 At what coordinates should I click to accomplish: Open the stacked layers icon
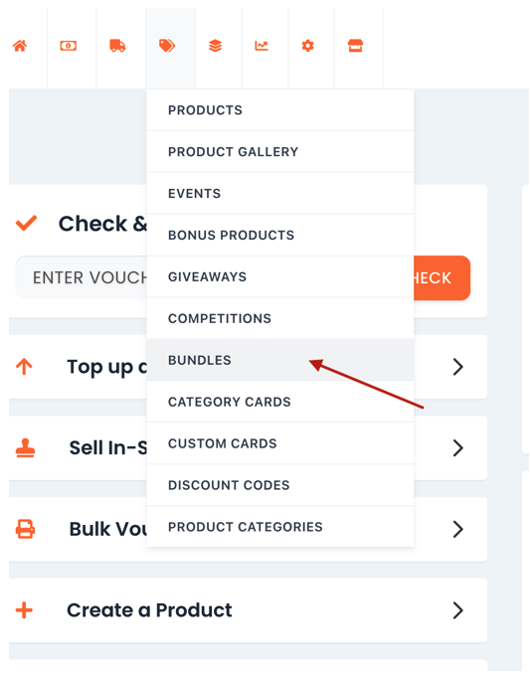(x=215, y=45)
